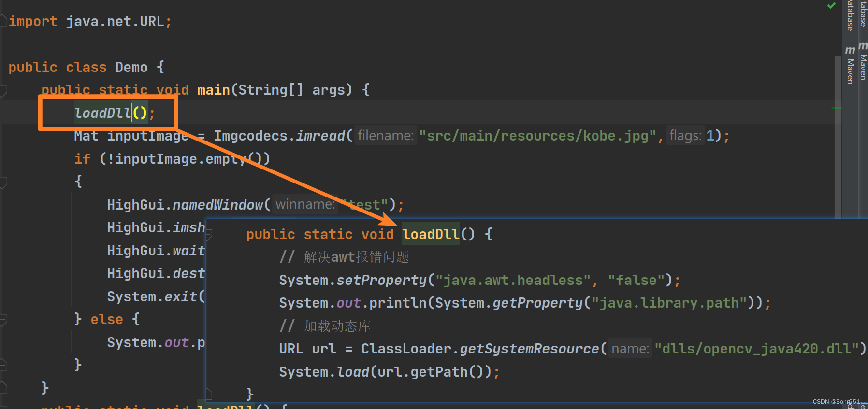Click 'import java.net.URL;' line
Viewport: 868px width, 409px height.
(x=90, y=21)
